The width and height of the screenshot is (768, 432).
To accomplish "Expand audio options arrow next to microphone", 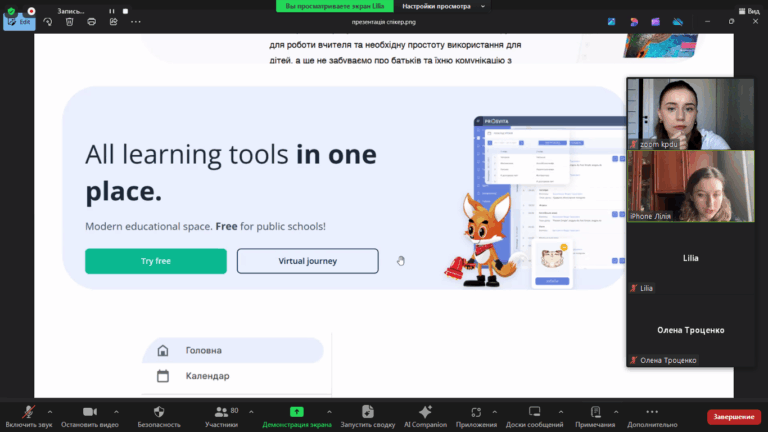I will point(50,412).
